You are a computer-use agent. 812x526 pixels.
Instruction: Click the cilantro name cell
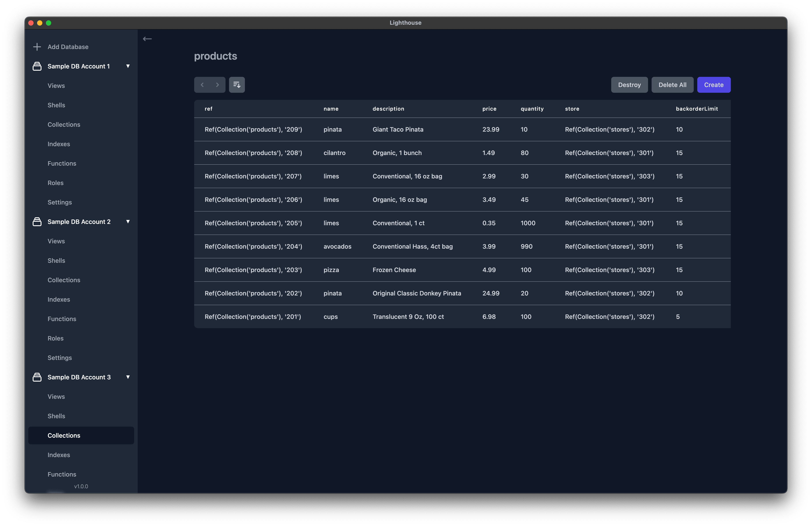click(334, 153)
